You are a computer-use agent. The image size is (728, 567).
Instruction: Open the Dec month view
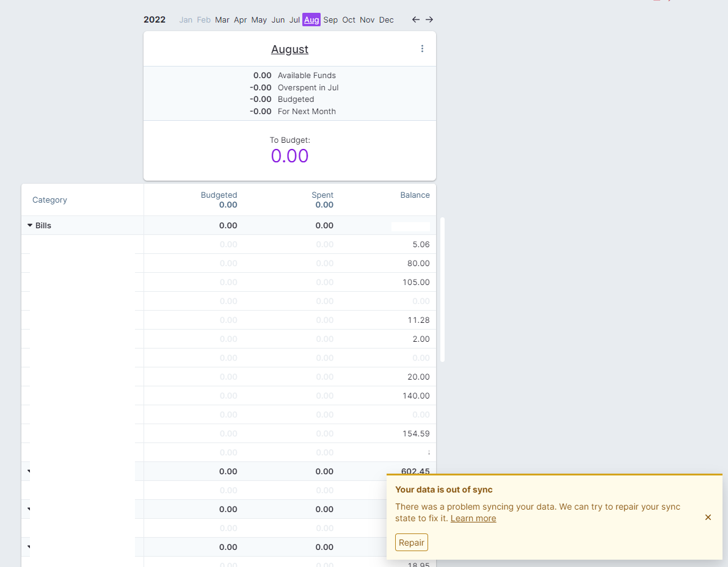[386, 20]
